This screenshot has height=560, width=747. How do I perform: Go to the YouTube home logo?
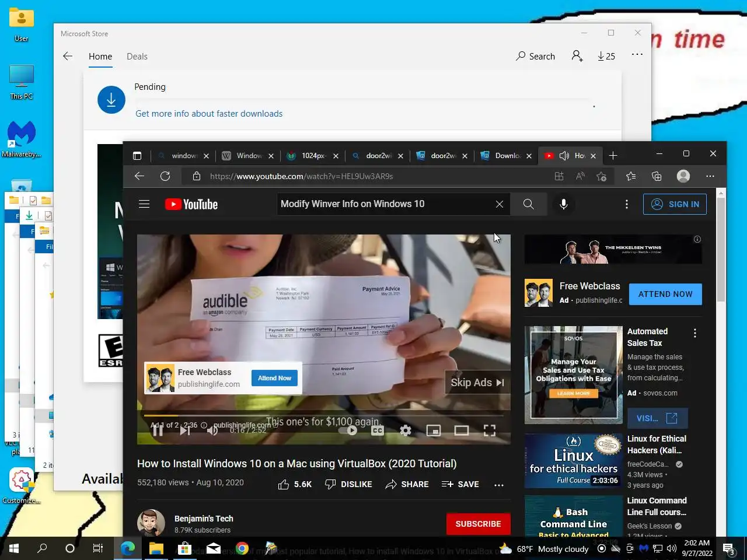point(191,204)
